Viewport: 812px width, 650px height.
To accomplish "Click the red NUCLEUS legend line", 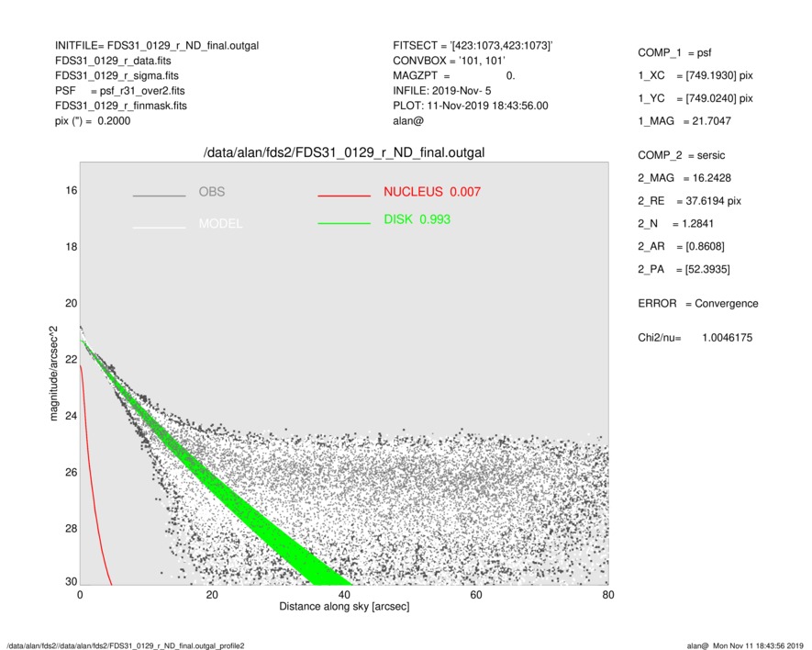I will tap(344, 196).
